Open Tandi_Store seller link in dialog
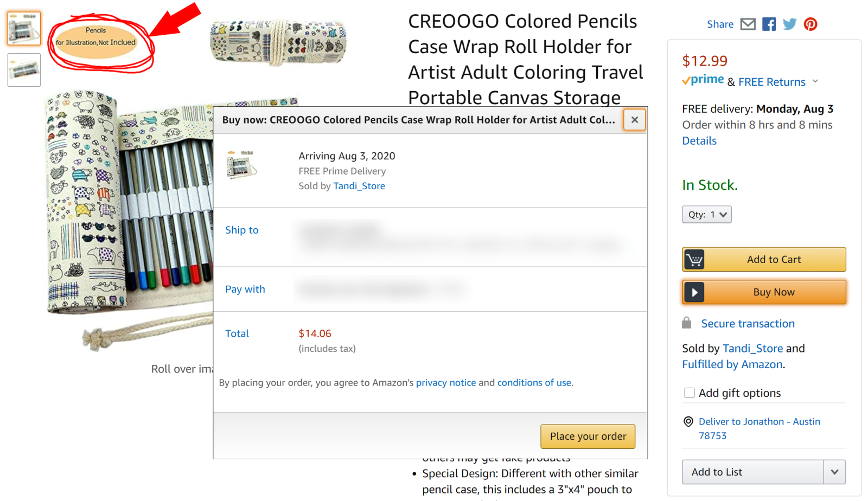The width and height of the screenshot is (868, 501). coord(359,186)
